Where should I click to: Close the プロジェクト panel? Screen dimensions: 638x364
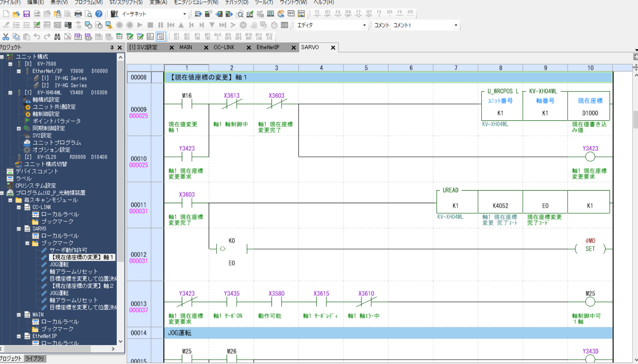pos(120,47)
